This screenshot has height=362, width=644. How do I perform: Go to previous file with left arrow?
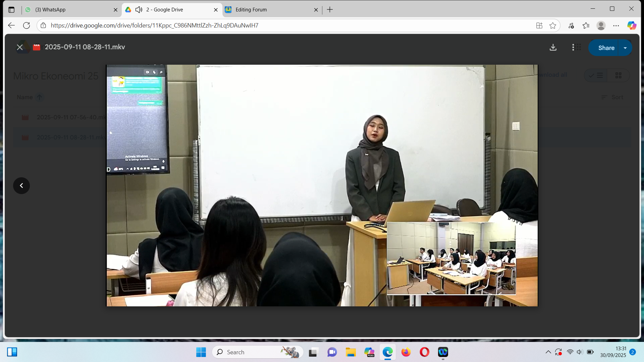[x=21, y=186]
